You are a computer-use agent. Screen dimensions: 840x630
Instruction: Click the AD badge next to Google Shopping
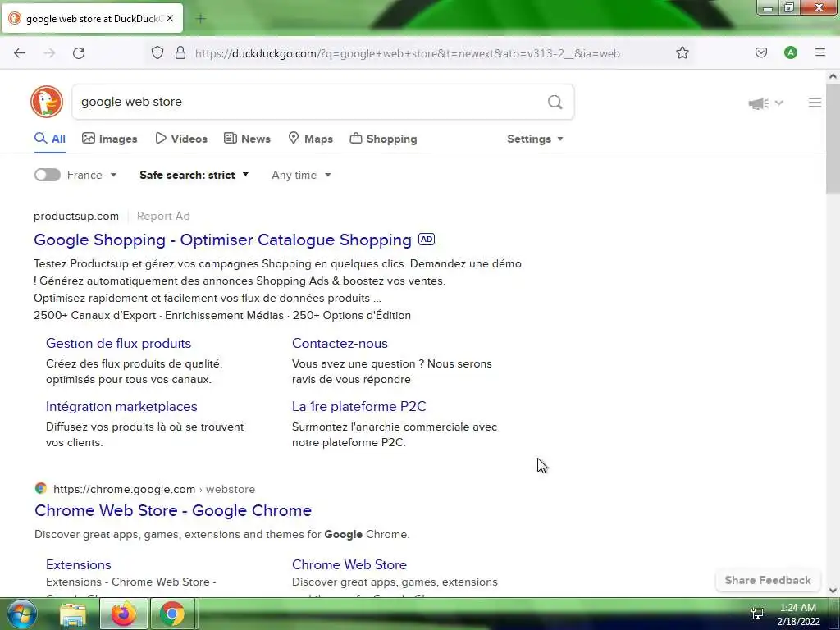pyautogui.click(x=427, y=240)
